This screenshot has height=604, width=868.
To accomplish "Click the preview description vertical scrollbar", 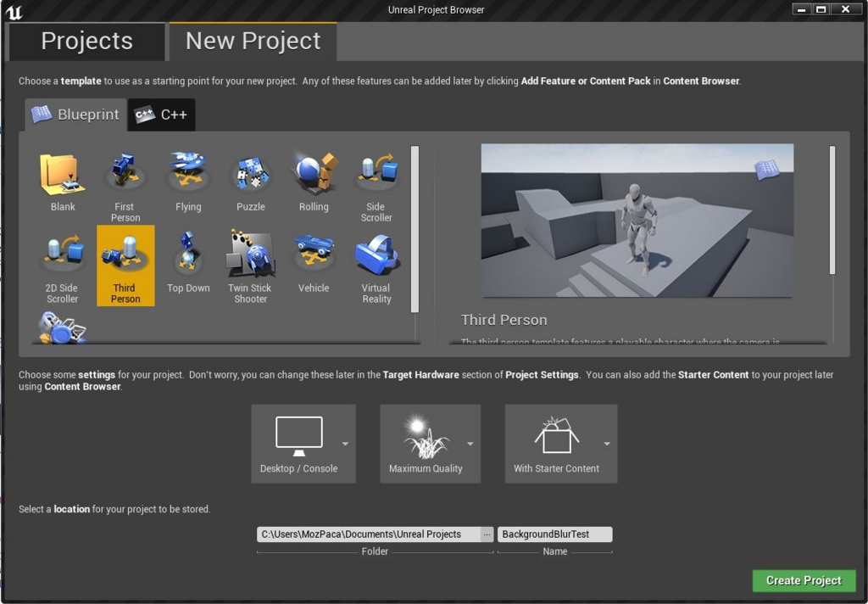I will 832,210.
